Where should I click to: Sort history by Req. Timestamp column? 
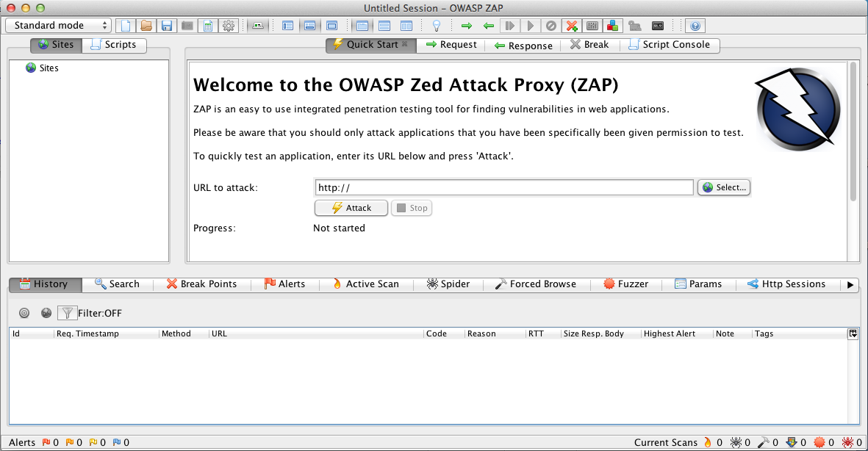click(x=107, y=333)
